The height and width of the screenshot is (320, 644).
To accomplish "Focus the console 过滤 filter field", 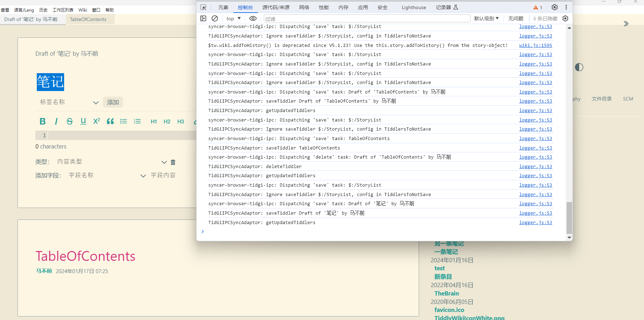I will point(367,19).
